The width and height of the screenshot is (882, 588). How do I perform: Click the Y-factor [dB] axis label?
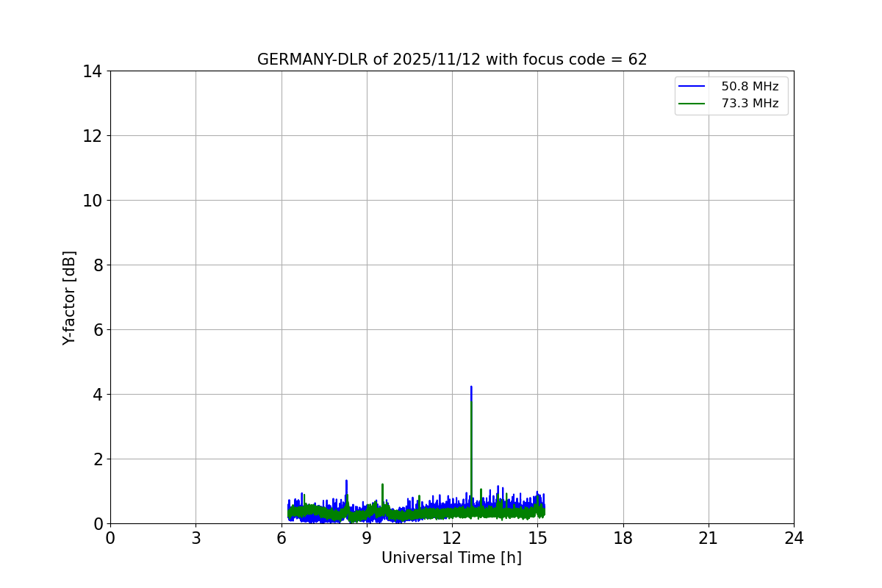click(69, 298)
